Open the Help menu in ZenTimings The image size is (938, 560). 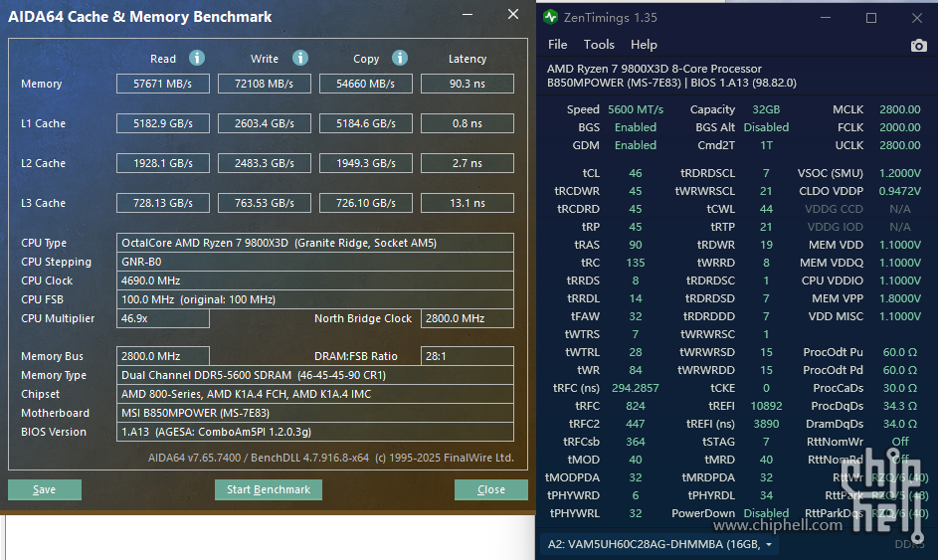click(644, 45)
